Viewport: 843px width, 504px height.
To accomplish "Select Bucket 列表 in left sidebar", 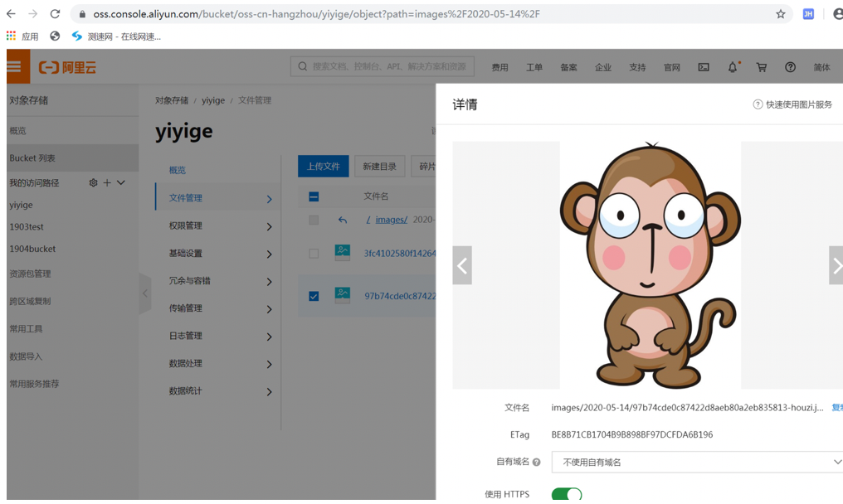I will 72,158.
